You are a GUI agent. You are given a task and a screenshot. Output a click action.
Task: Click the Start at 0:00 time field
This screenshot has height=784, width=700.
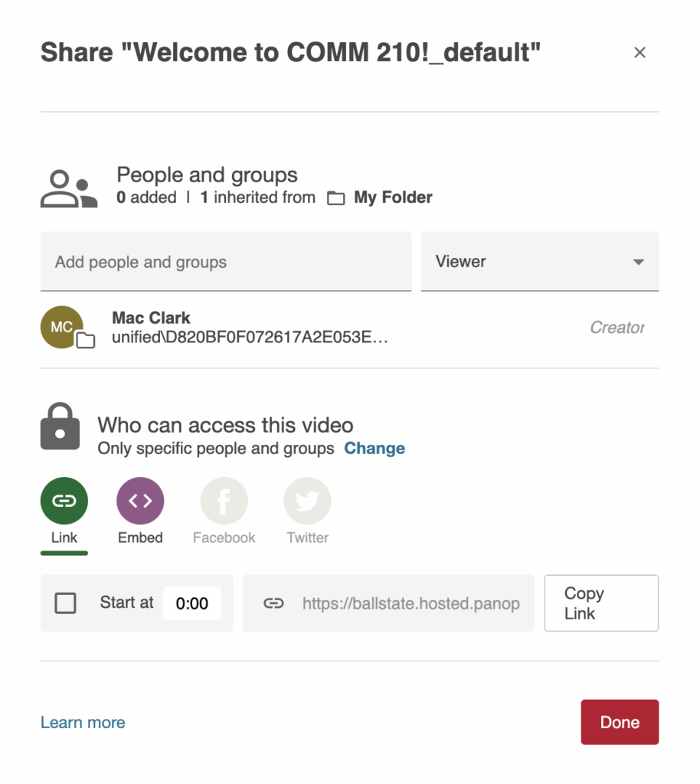click(x=191, y=603)
